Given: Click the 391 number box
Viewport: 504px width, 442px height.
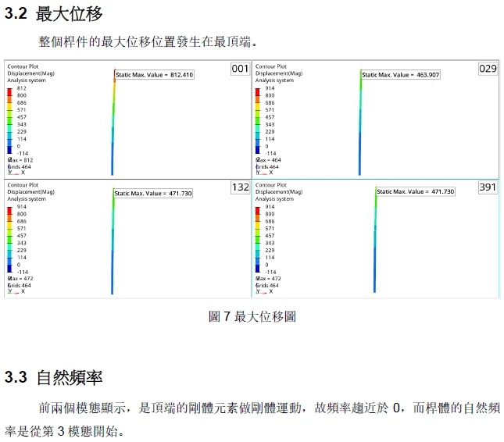Looking at the screenshot, I should click(x=488, y=187).
